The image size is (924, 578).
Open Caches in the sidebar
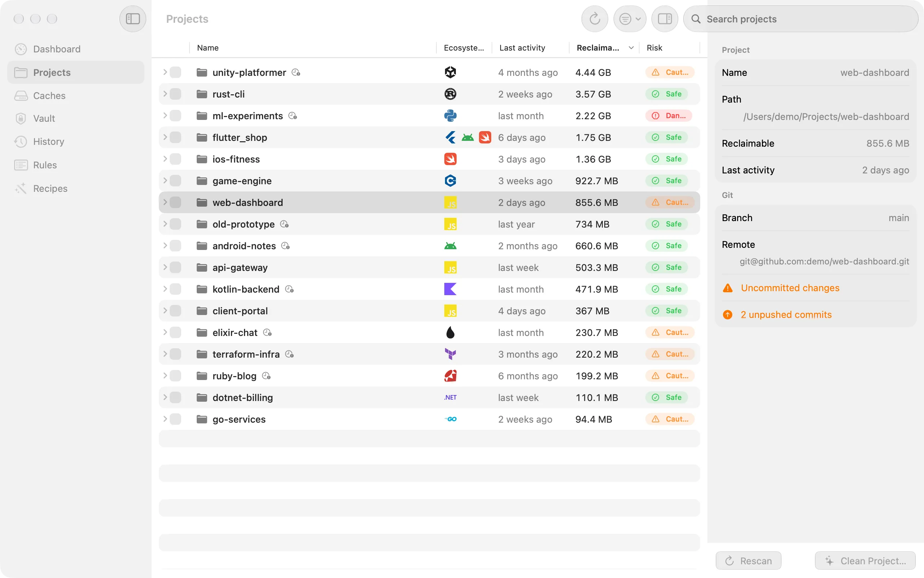pos(75,96)
